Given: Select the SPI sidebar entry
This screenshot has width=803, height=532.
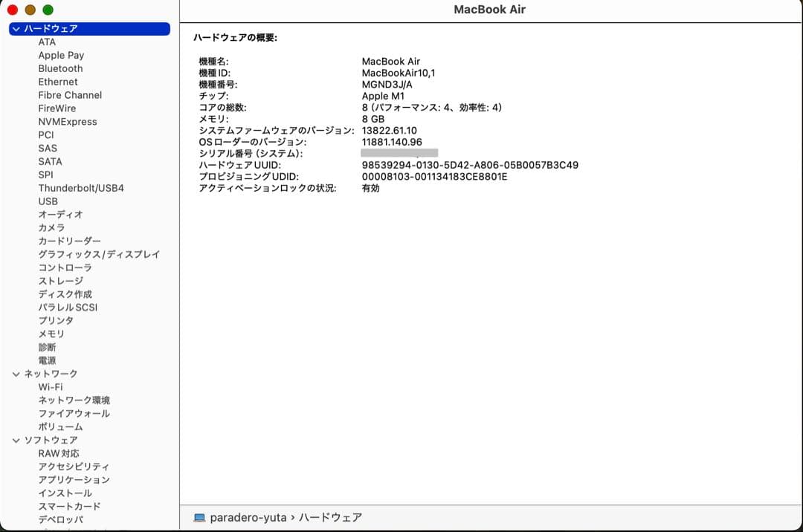Looking at the screenshot, I should coord(45,175).
